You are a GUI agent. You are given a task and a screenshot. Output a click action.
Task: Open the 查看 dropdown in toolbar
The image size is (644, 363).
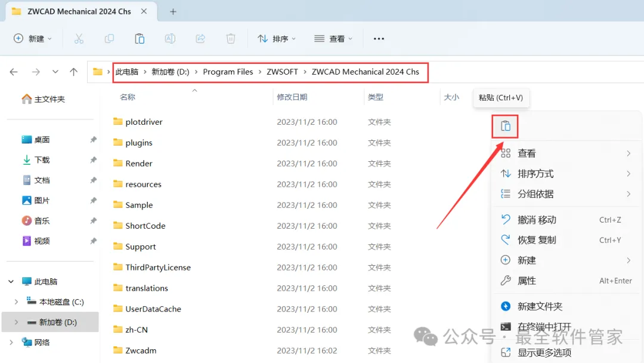[x=333, y=39]
